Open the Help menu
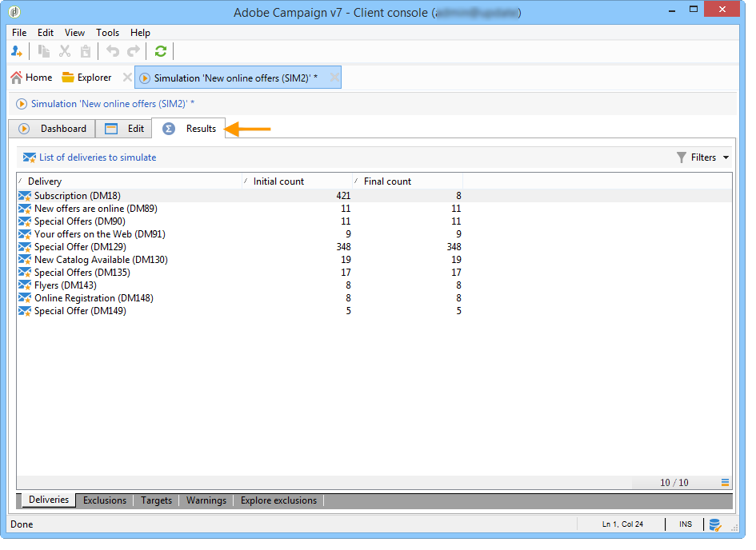The image size is (756, 550). coord(140,33)
